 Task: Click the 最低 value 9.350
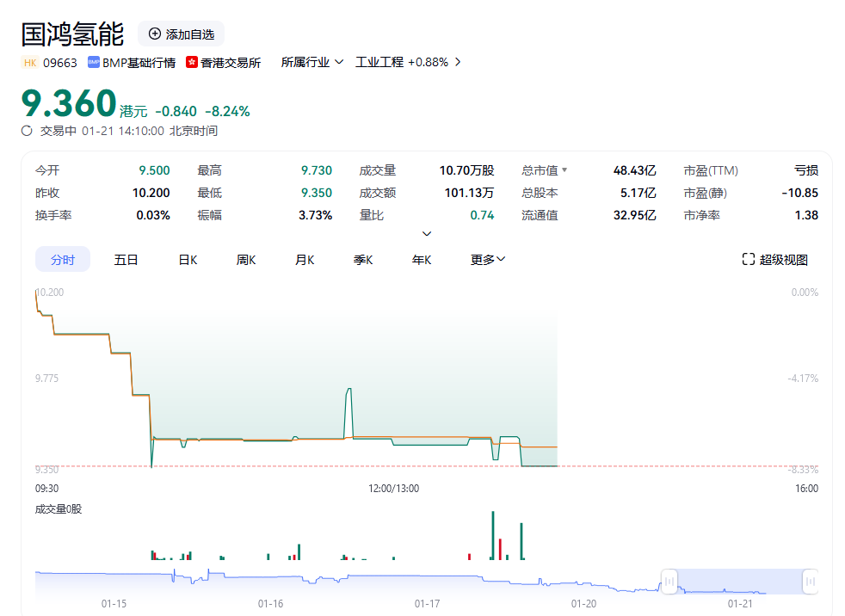(x=317, y=193)
